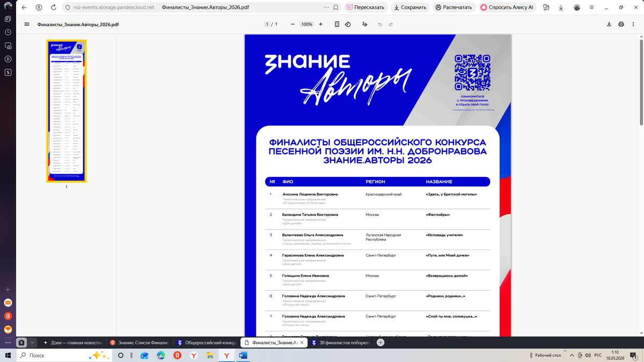
Task: Click the PDF file name Финалисты_Знание.Авторы_2026.pdf
Action: 78,25
